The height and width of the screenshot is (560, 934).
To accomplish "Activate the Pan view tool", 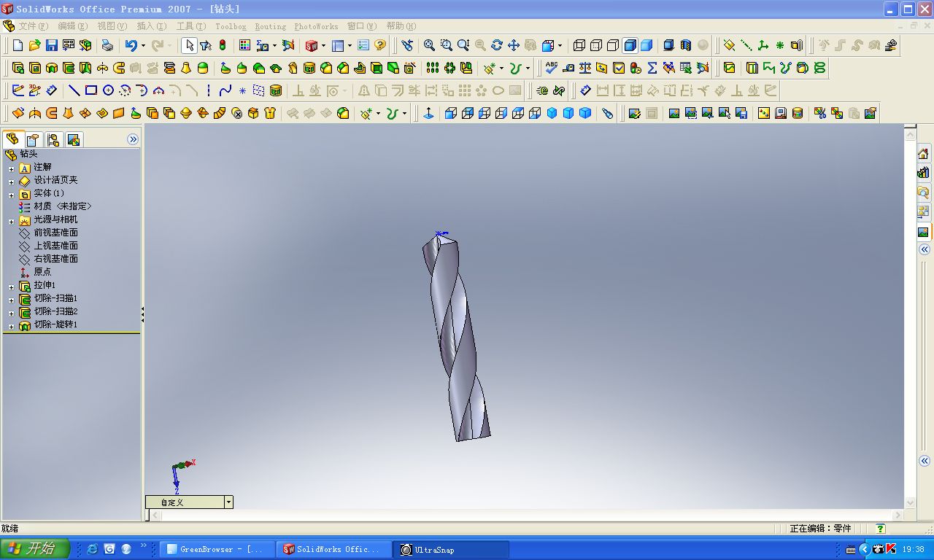I will tap(514, 45).
